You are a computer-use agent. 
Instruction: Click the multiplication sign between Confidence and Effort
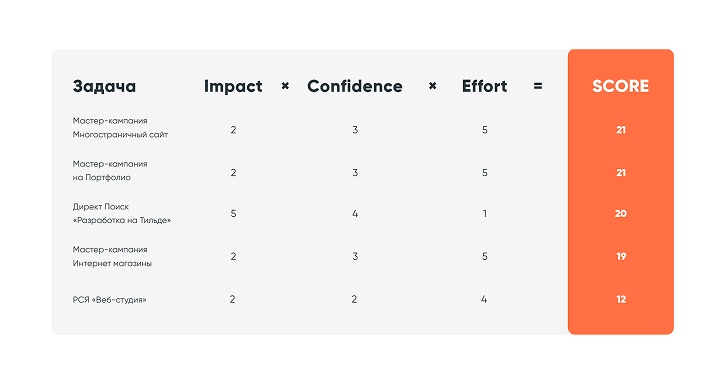coord(432,86)
